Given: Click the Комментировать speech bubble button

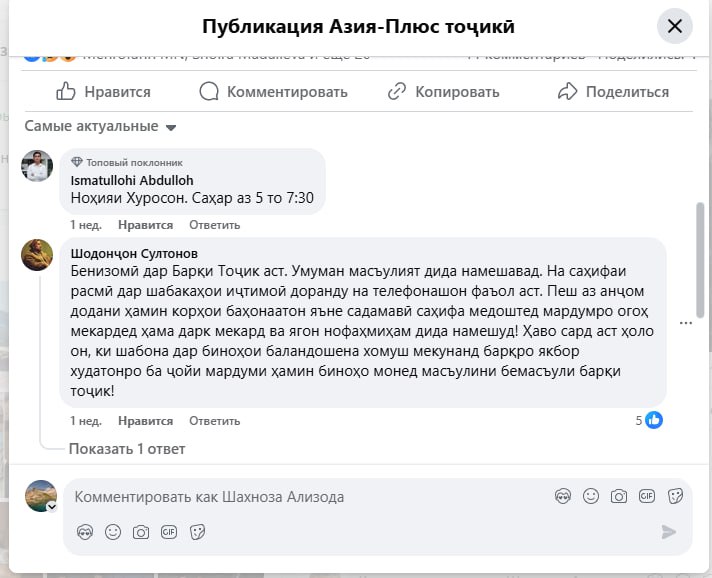Looking at the screenshot, I should coord(273,92).
